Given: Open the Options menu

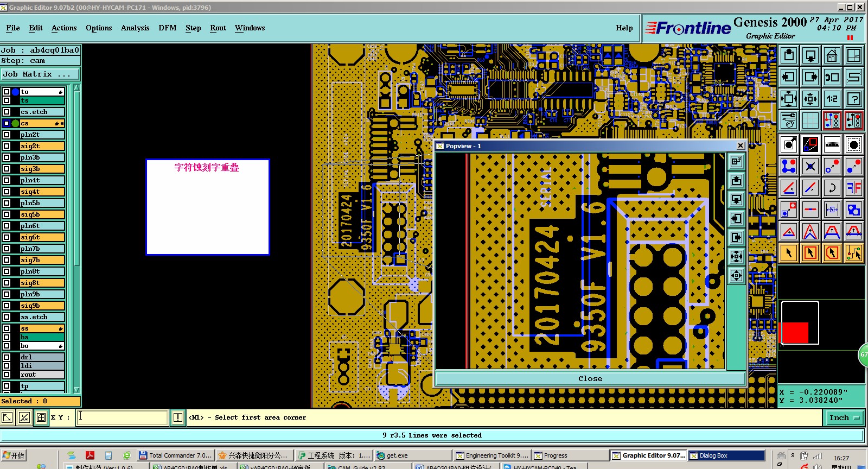Looking at the screenshot, I should (x=99, y=28).
